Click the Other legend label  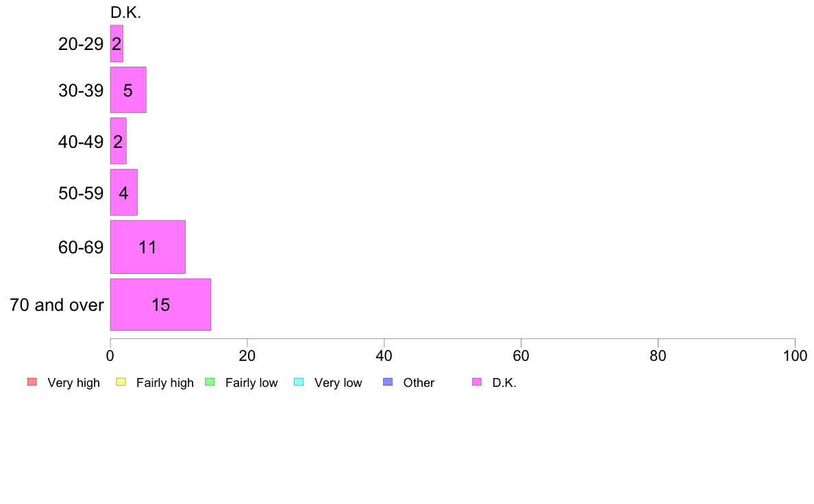pos(419,383)
